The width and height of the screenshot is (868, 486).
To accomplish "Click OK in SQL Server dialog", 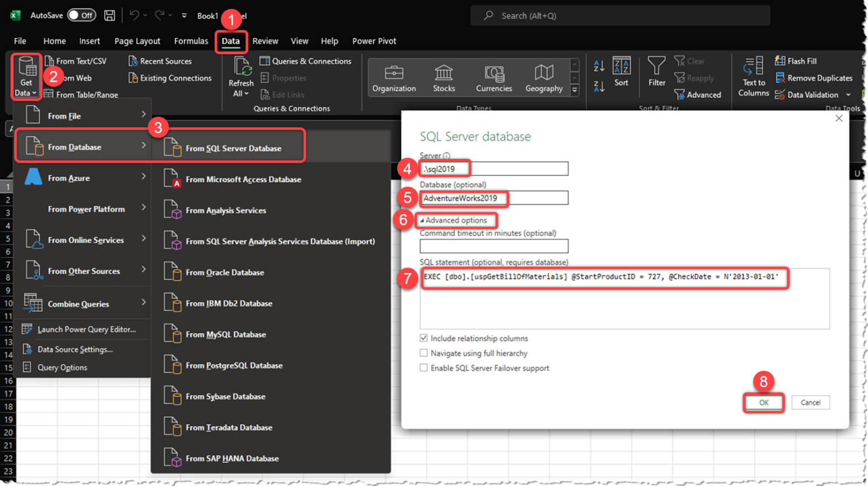I will click(763, 402).
